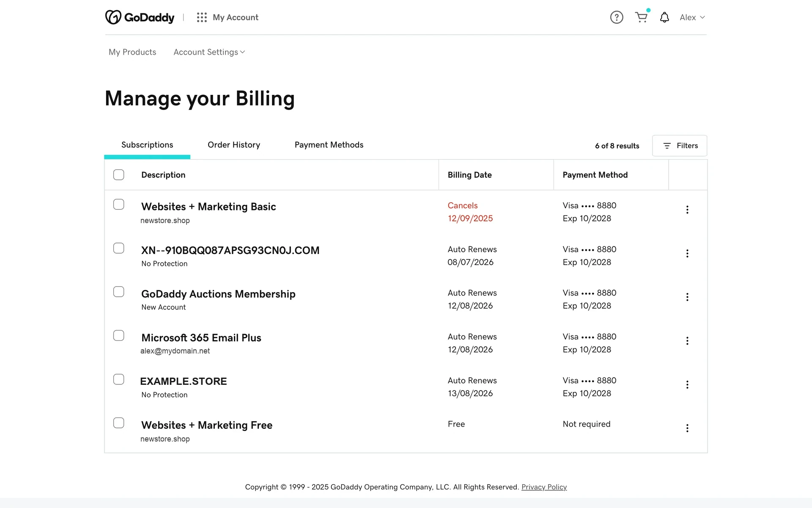Check the EXAMPLE.STORE row
Image resolution: width=812 pixels, height=508 pixels.
tap(119, 379)
